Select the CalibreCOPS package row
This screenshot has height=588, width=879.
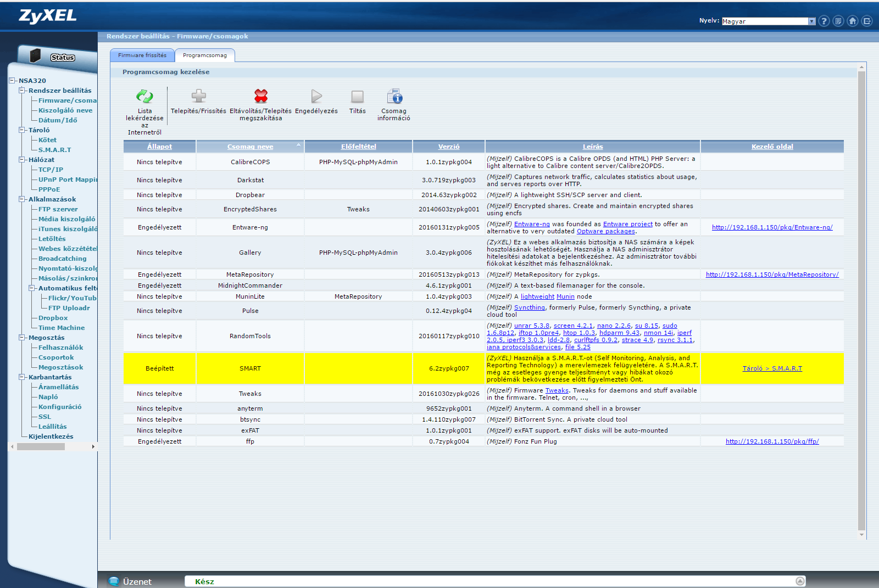483,162
